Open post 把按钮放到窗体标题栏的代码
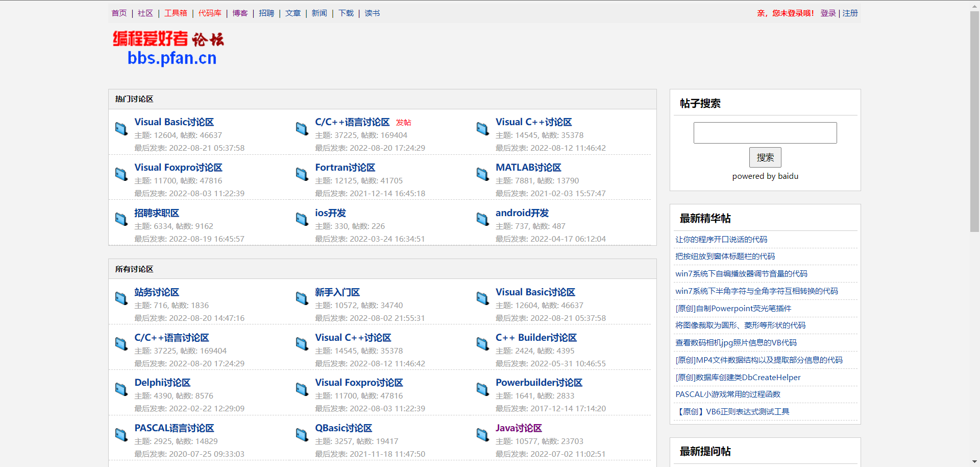Image resolution: width=980 pixels, height=467 pixels. pyautogui.click(x=725, y=256)
